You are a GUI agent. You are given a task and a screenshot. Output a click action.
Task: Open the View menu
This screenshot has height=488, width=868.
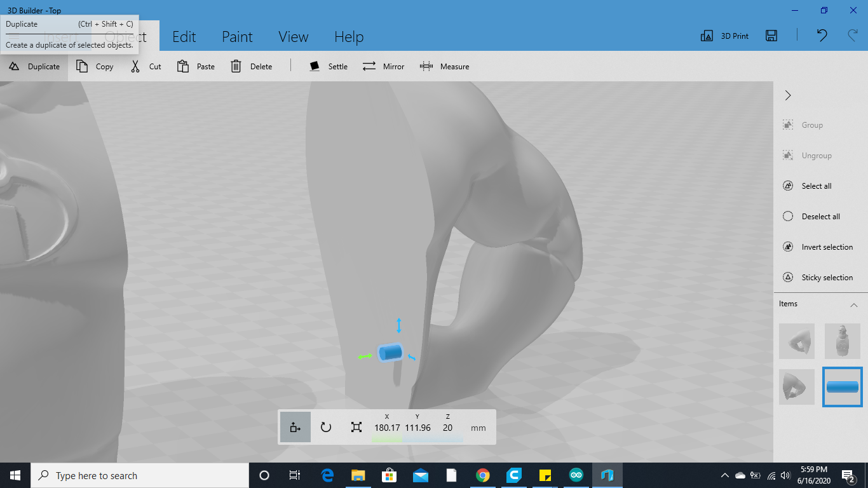pos(293,36)
